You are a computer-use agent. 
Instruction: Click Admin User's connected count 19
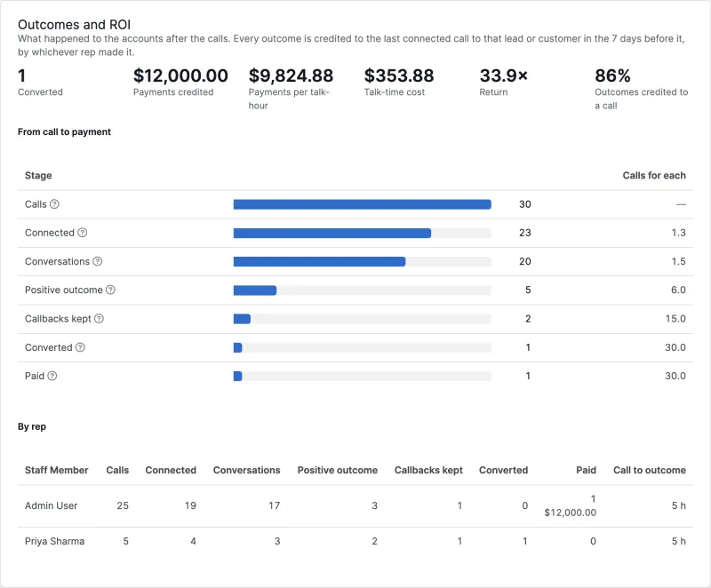190,505
